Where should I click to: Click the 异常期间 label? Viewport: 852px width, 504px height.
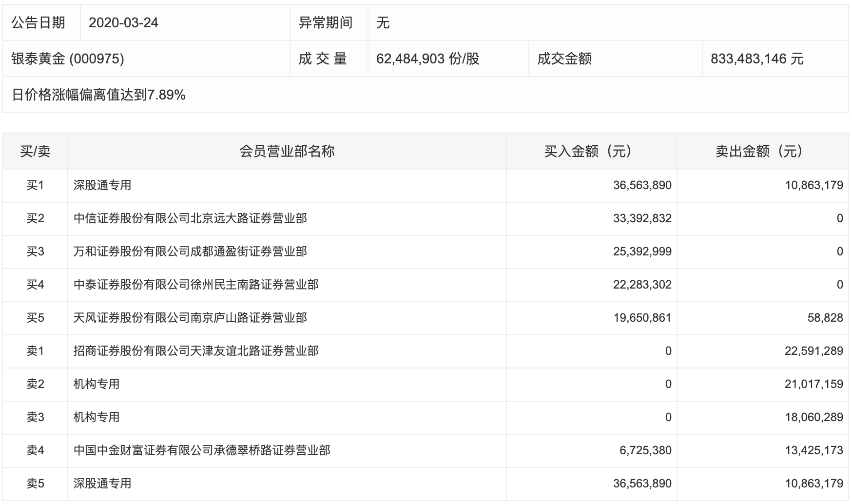pyautogui.click(x=326, y=23)
